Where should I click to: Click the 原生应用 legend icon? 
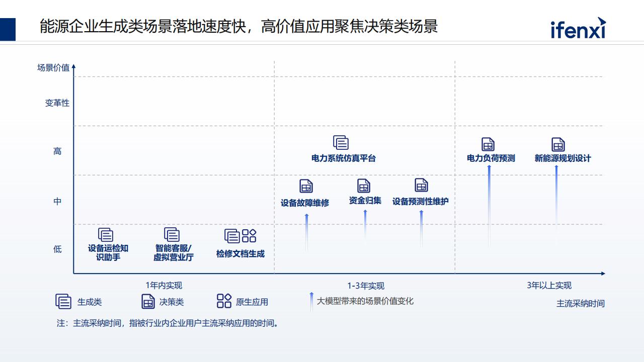pos(224,301)
